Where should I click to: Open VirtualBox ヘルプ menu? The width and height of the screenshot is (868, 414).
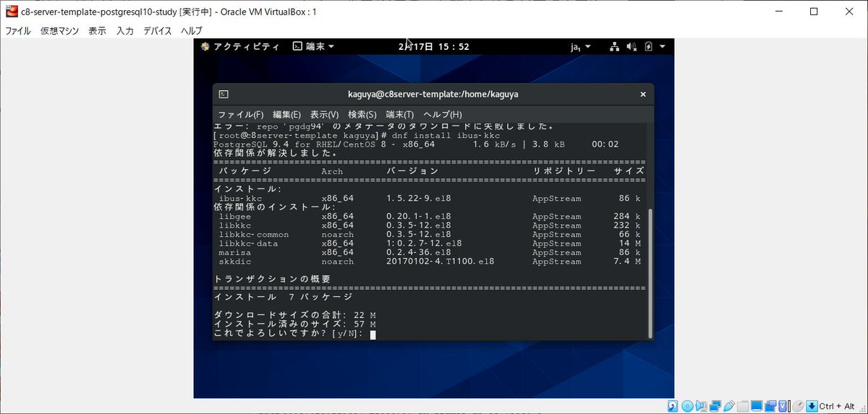click(192, 31)
